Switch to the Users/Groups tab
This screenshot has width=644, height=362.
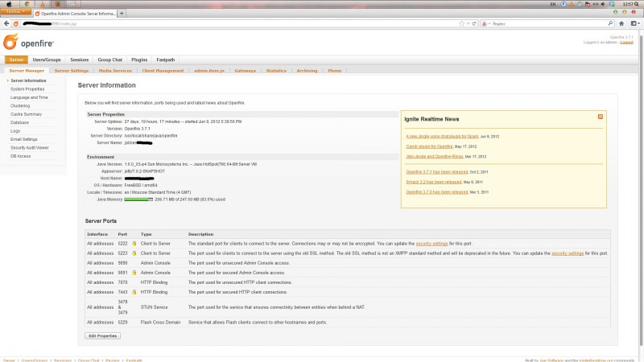(47, 60)
